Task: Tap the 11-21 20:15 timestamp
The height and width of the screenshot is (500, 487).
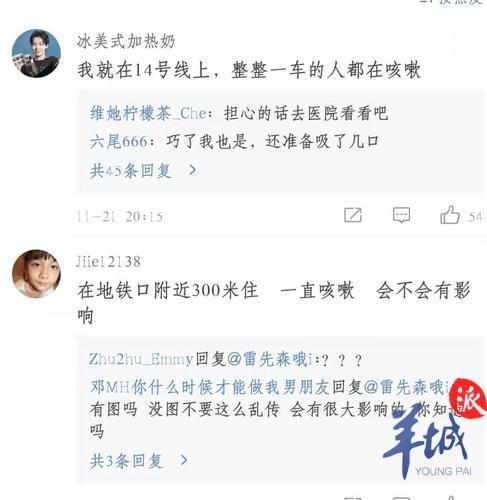Action: tap(120, 217)
